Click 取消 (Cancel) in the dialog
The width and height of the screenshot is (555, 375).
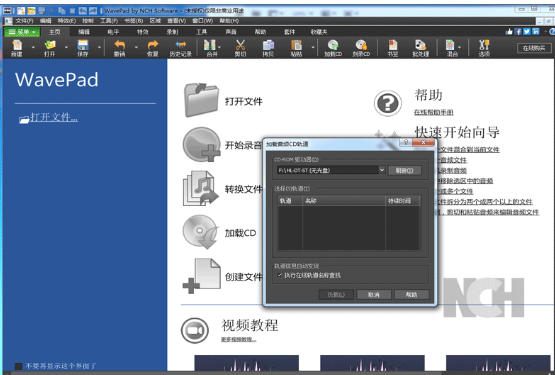[374, 295]
